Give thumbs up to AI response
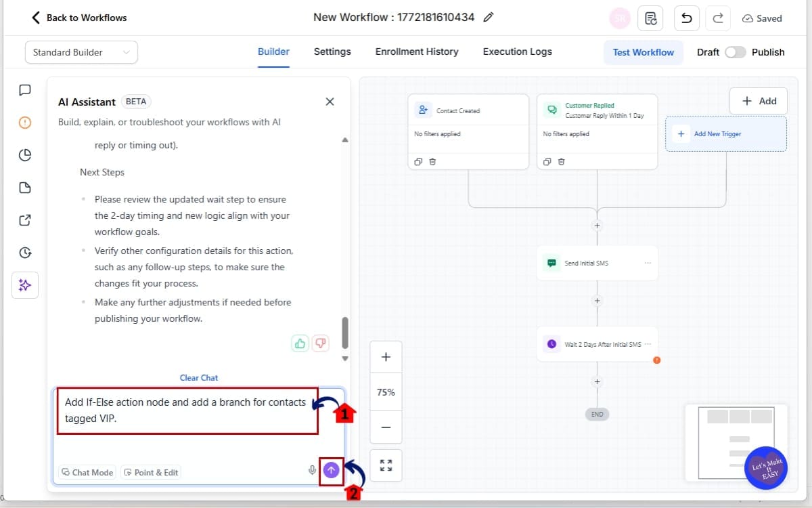Viewport: 812px width, 508px height. click(300, 343)
